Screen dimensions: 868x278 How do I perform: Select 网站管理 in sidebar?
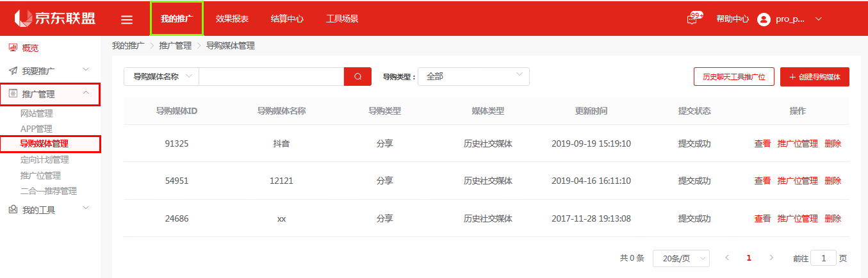click(x=37, y=114)
